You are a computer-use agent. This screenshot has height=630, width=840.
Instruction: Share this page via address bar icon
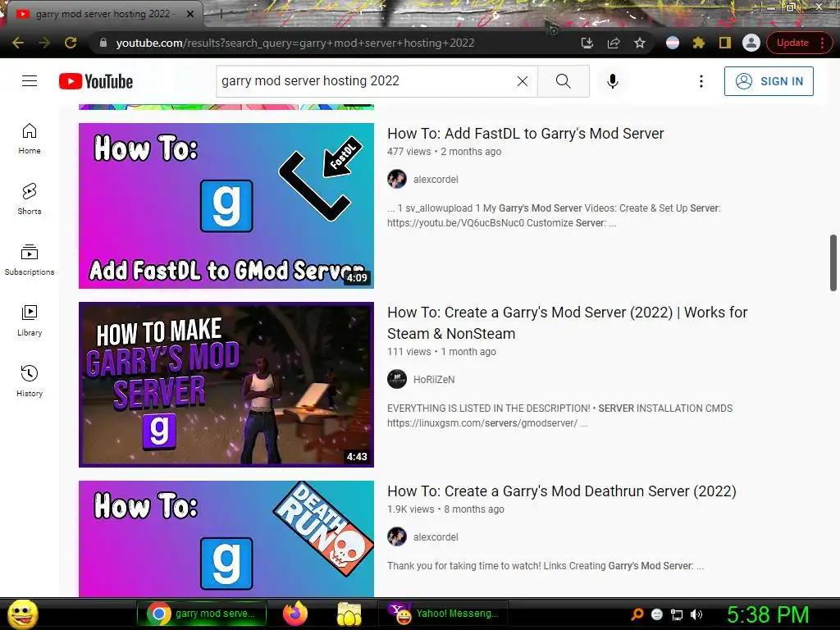point(614,43)
